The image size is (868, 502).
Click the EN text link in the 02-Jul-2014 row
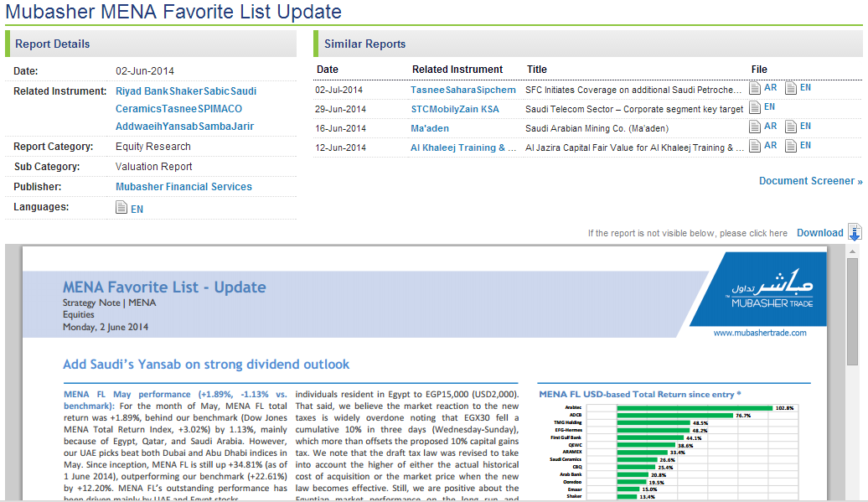coord(805,87)
